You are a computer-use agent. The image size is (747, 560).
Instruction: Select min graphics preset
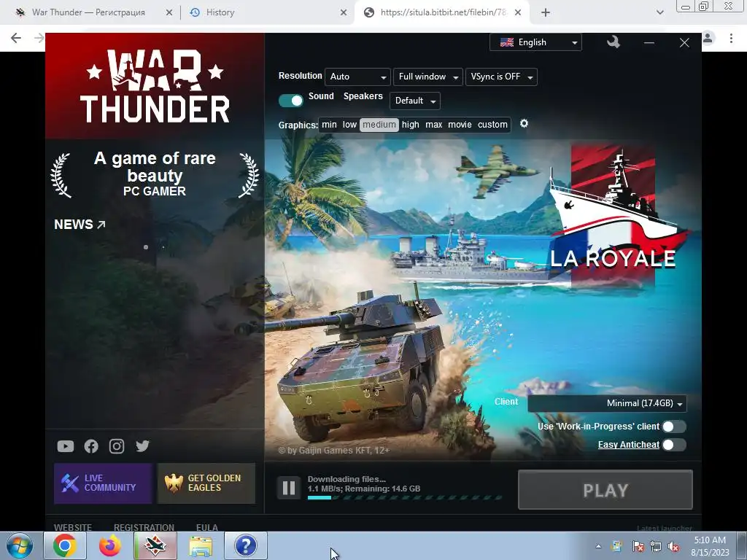point(329,125)
